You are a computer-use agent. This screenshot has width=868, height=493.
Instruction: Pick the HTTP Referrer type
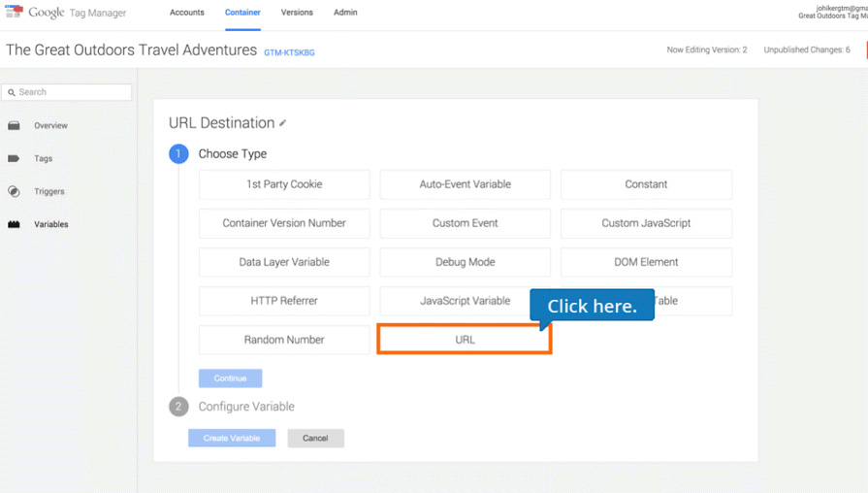284,301
